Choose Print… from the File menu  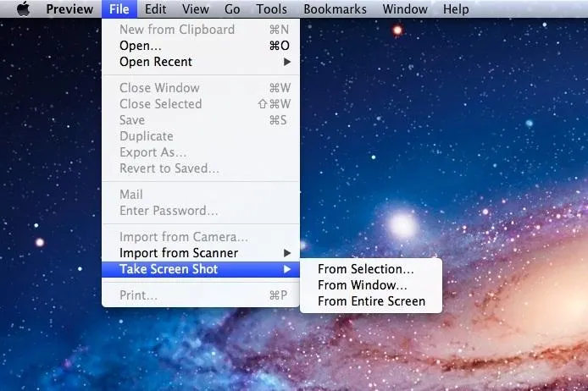[x=201, y=295]
